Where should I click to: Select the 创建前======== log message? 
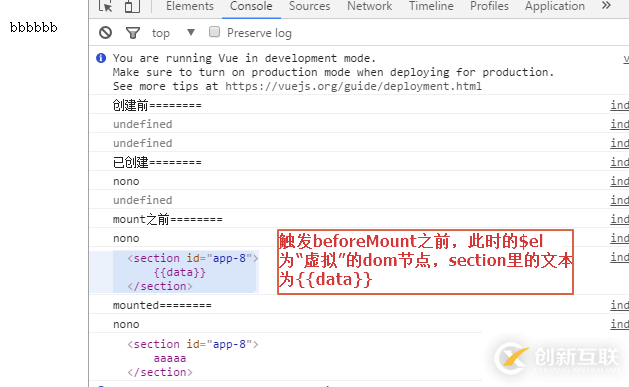(157, 105)
